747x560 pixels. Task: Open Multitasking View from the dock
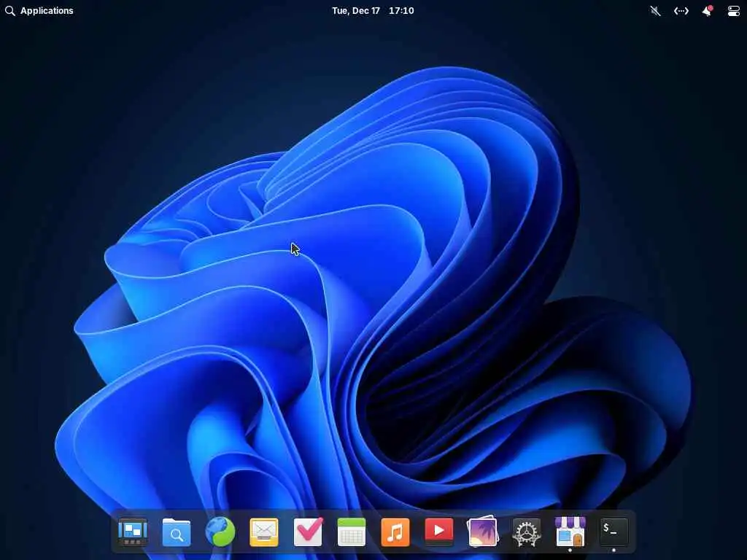[x=133, y=532]
